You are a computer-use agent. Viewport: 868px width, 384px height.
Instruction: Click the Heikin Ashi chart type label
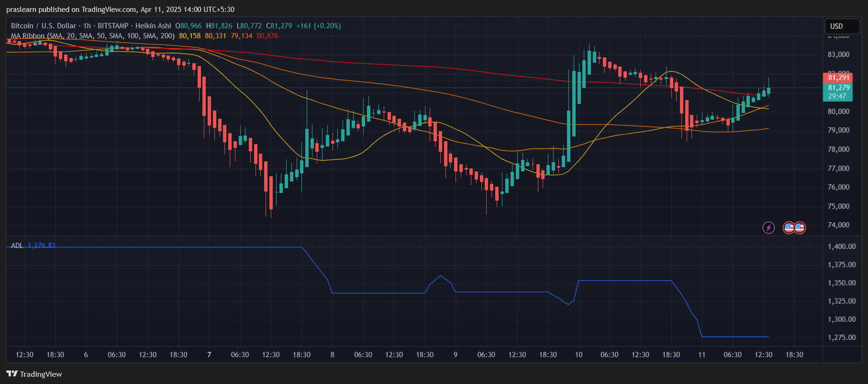(x=153, y=26)
